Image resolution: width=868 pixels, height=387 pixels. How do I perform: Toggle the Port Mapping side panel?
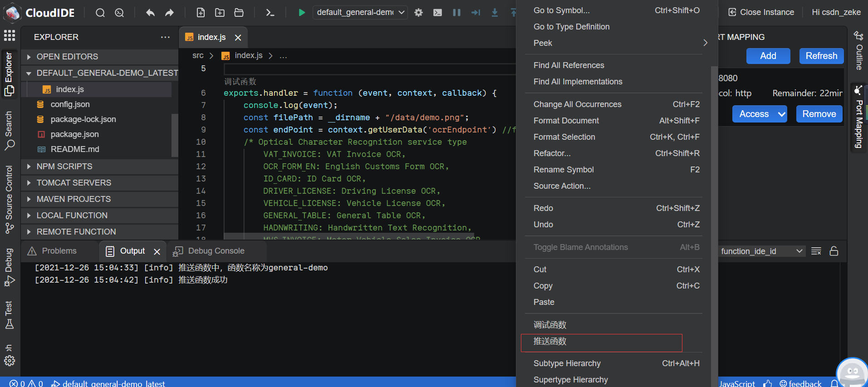point(858,118)
